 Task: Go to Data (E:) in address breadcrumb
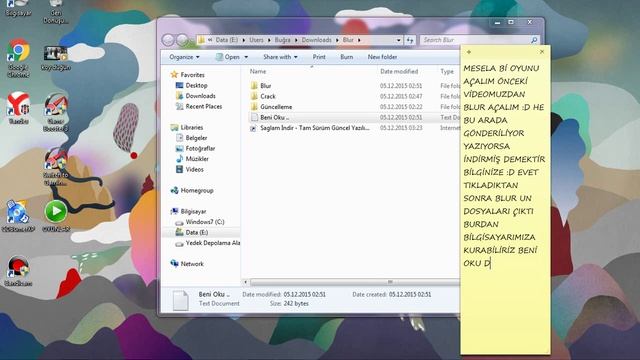(x=227, y=40)
